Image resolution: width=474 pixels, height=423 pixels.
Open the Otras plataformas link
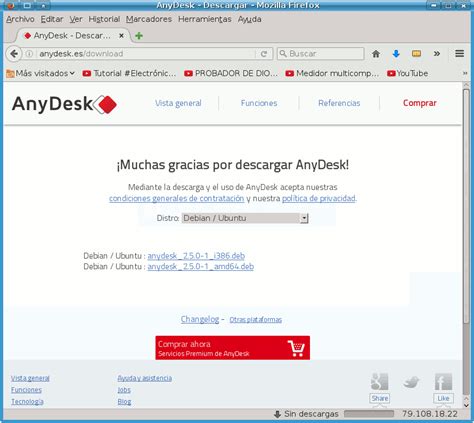tap(256, 320)
